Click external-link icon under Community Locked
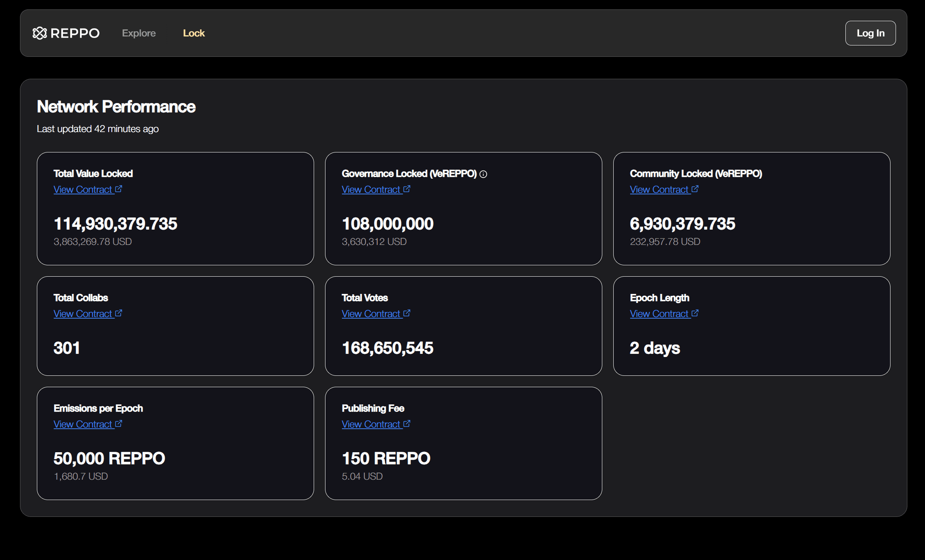This screenshot has height=560, width=925. 695,189
